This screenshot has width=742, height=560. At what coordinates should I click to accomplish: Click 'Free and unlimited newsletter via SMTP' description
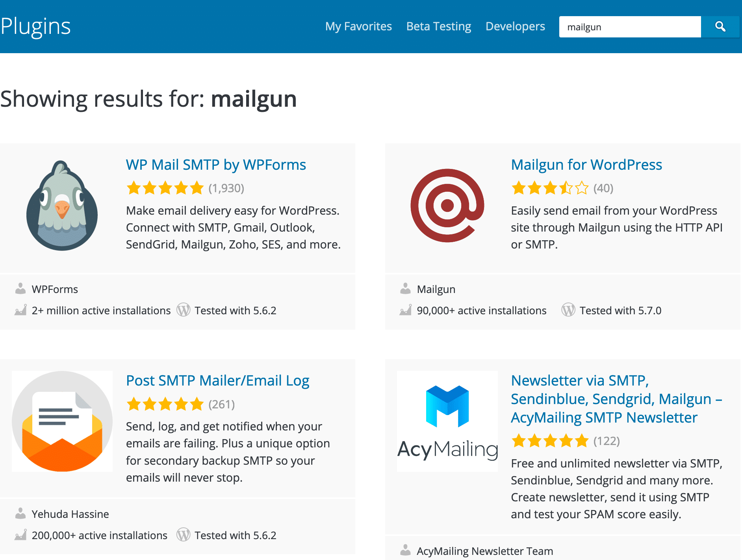pos(617,489)
